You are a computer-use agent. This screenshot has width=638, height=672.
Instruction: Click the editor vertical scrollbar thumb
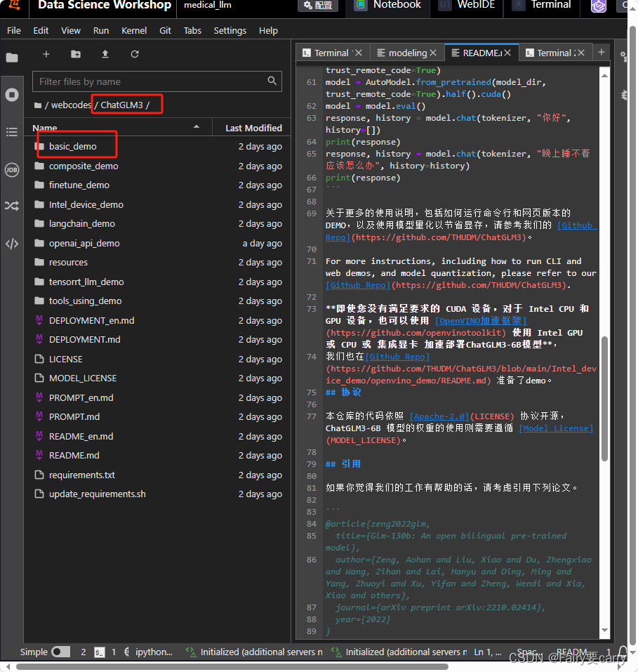pyautogui.click(x=604, y=399)
